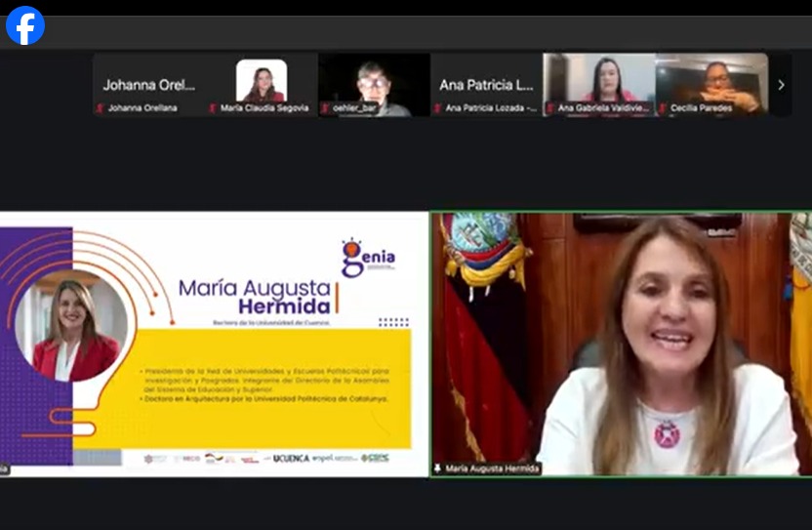Select Ana Patricia Lozada participant tile
The image size is (812, 530).
486,84
